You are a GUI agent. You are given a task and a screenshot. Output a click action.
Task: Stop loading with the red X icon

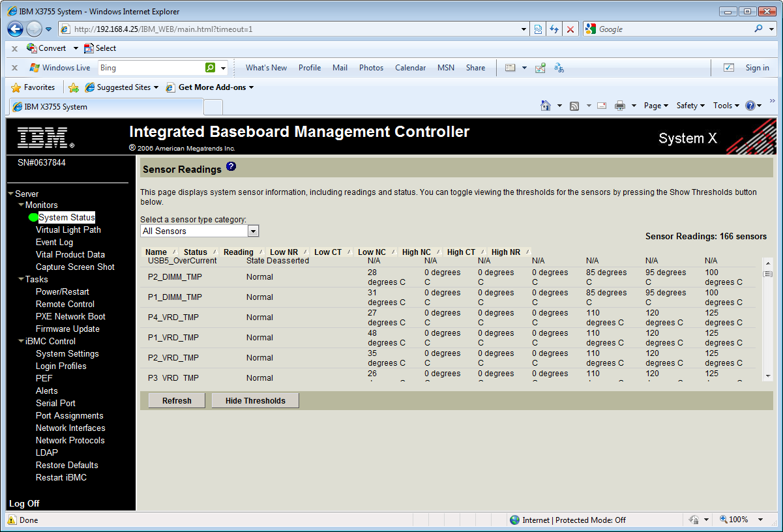(570, 29)
